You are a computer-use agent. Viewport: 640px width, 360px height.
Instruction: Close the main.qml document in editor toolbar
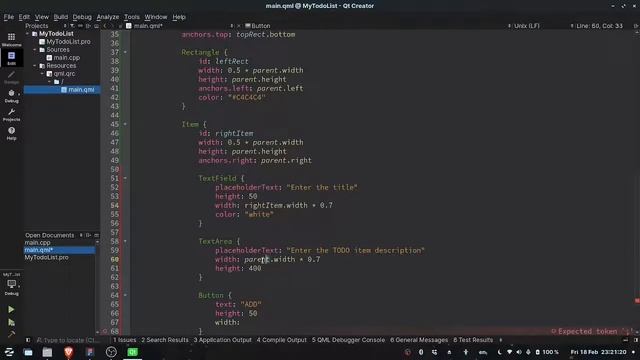239,26
